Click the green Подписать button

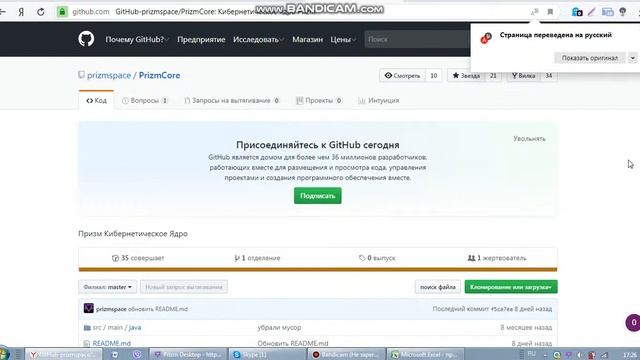point(318,196)
